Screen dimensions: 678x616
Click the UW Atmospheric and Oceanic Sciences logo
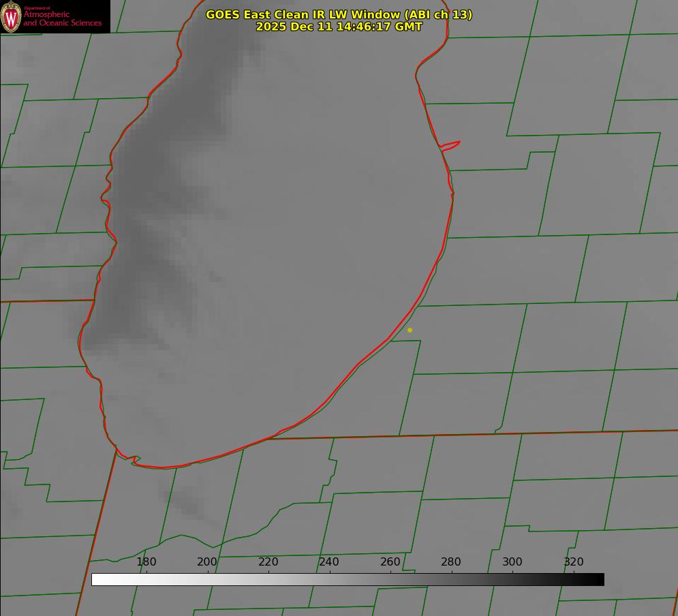tap(55, 16)
